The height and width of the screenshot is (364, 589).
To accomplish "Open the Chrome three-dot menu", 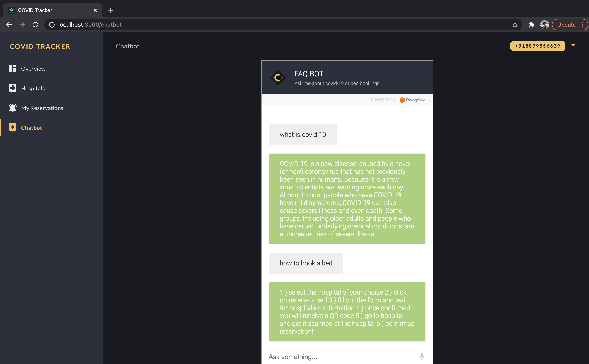I will tap(582, 25).
